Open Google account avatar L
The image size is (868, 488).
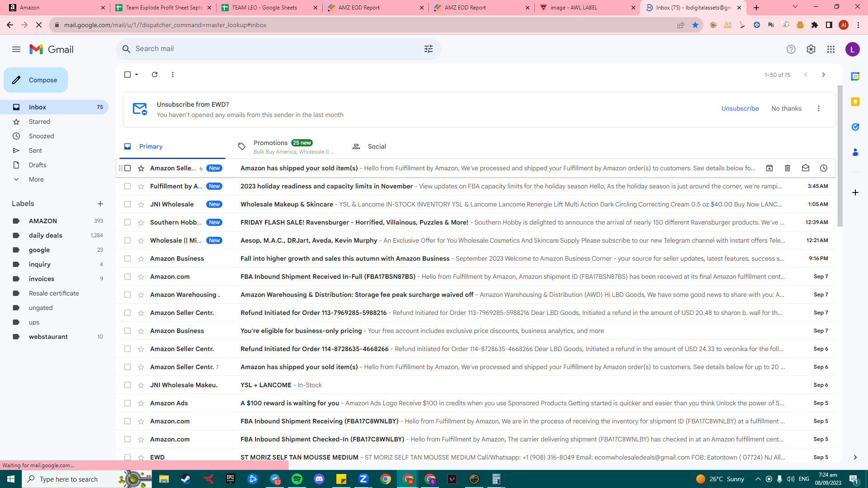(x=852, y=49)
